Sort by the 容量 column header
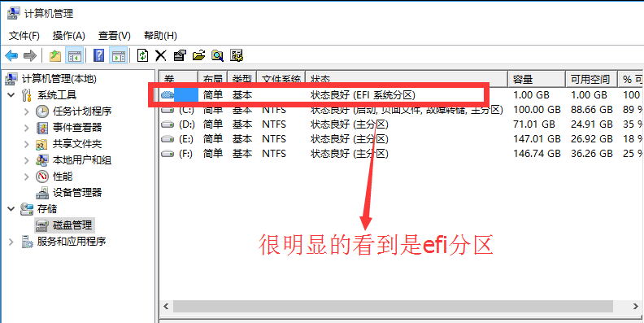 click(x=537, y=79)
